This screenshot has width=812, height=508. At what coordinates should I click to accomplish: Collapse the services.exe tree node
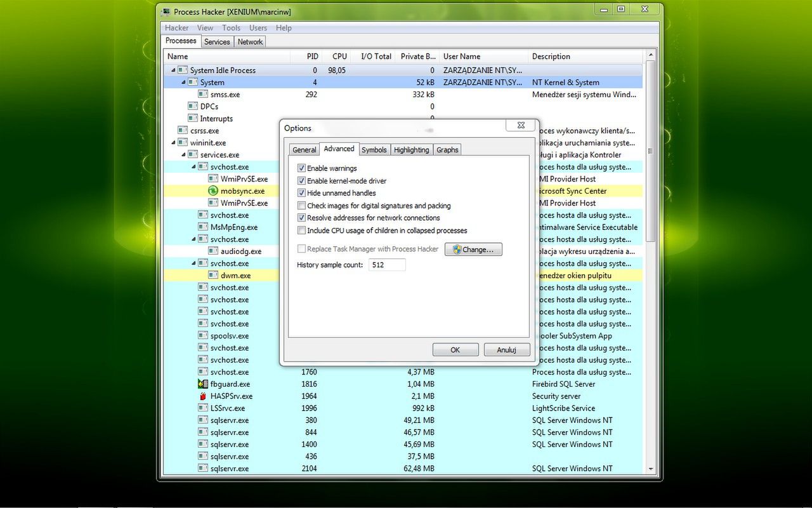tap(183, 155)
